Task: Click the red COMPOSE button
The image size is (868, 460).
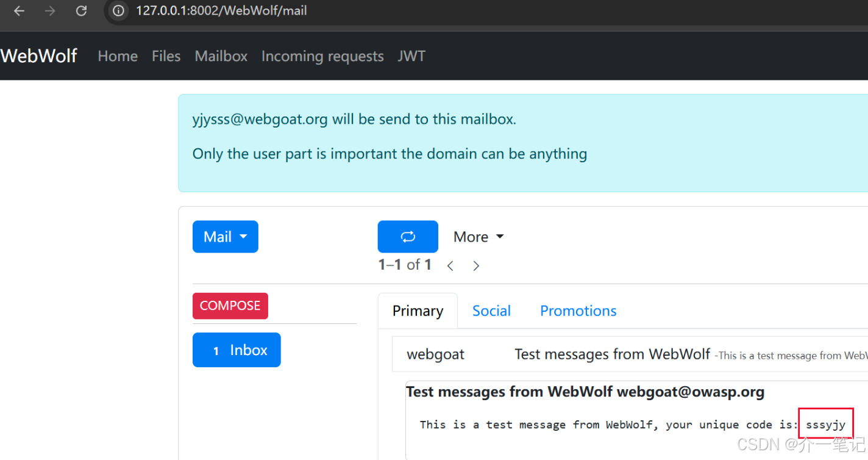Action: click(230, 306)
